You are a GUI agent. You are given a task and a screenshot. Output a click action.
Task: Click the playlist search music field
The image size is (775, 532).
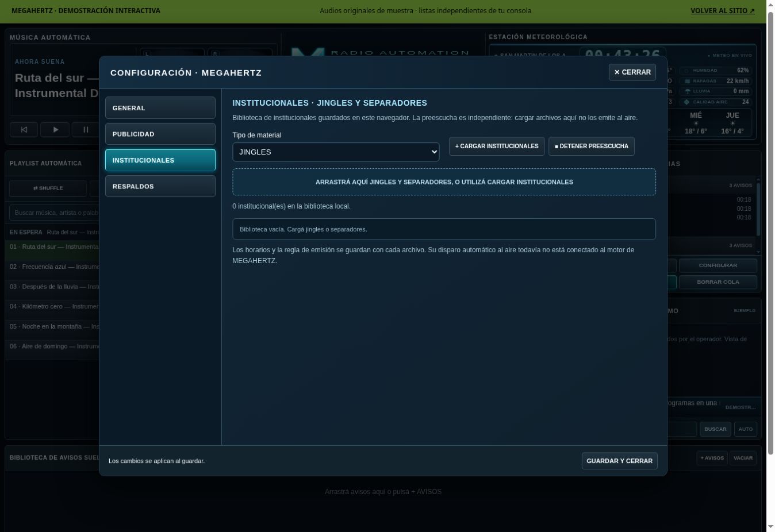click(x=55, y=213)
